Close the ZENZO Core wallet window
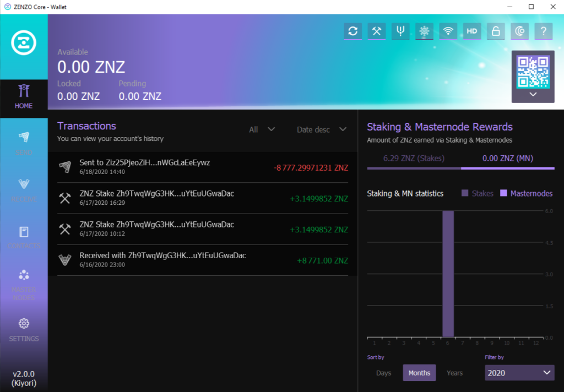 [x=553, y=7]
